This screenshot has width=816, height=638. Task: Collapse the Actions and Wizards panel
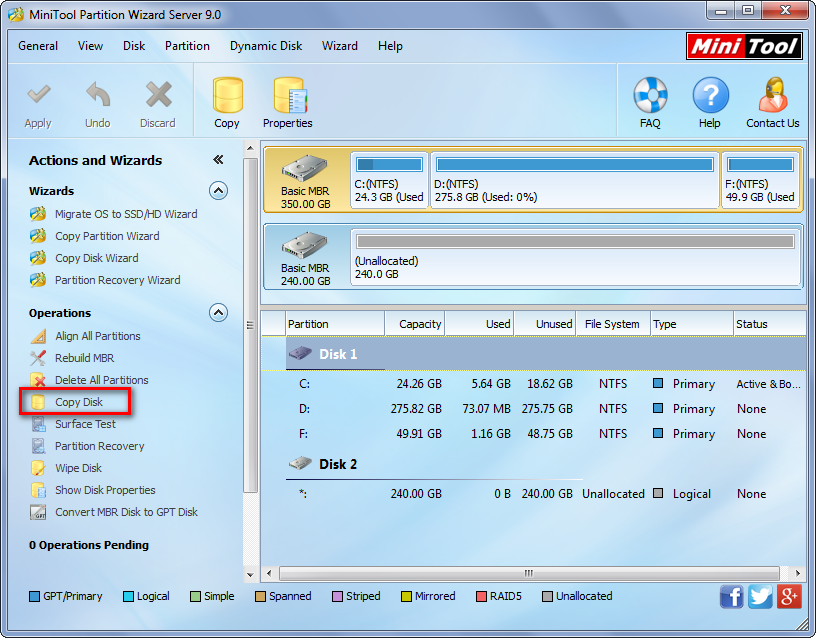218,160
